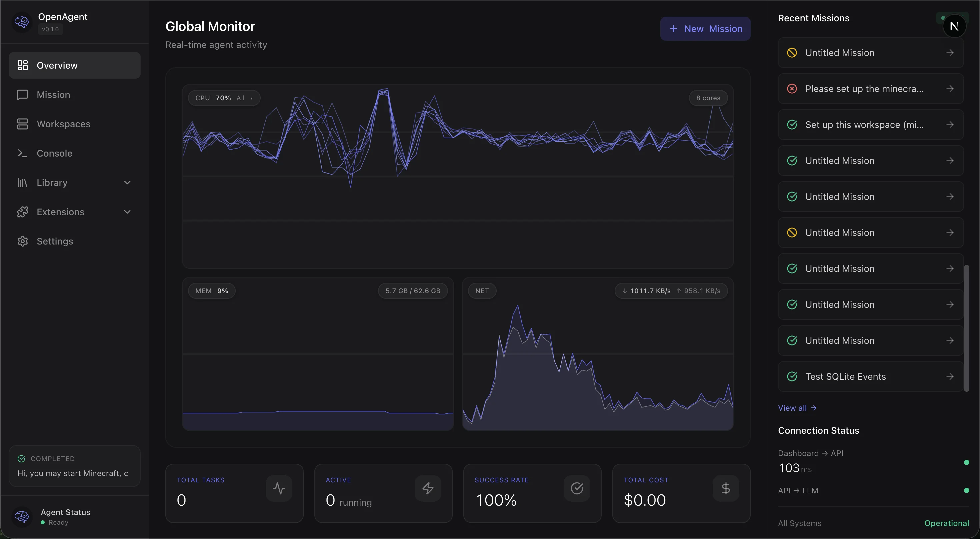Screen dimensions: 980x539
Task: Click the Active tasks lightning icon
Action: (x=428, y=488)
